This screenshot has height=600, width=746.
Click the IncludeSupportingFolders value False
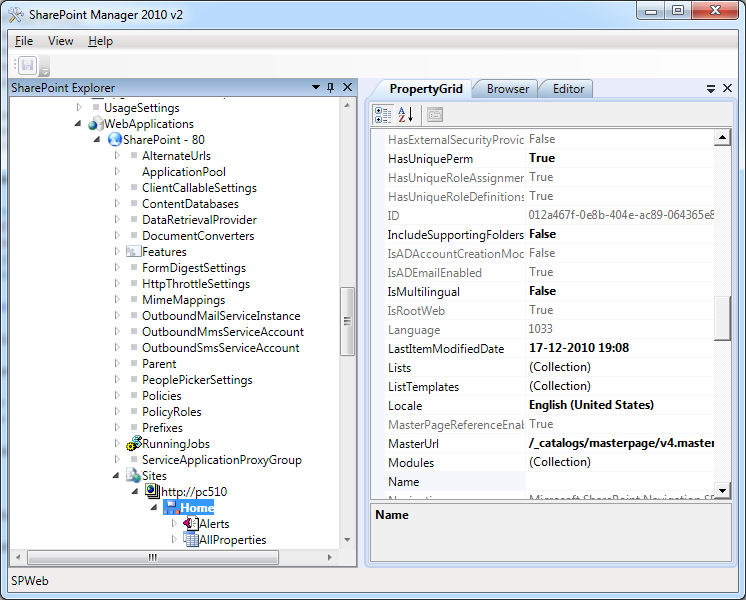coord(542,234)
